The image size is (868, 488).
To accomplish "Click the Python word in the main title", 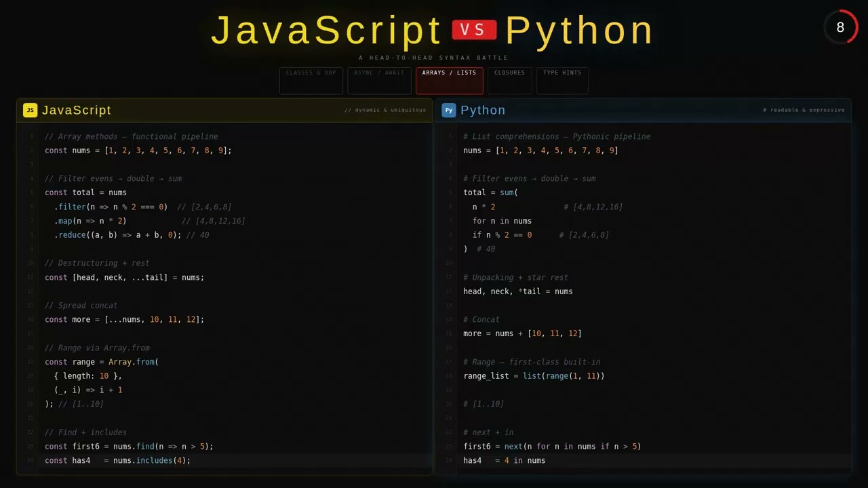I will pyautogui.click(x=580, y=31).
